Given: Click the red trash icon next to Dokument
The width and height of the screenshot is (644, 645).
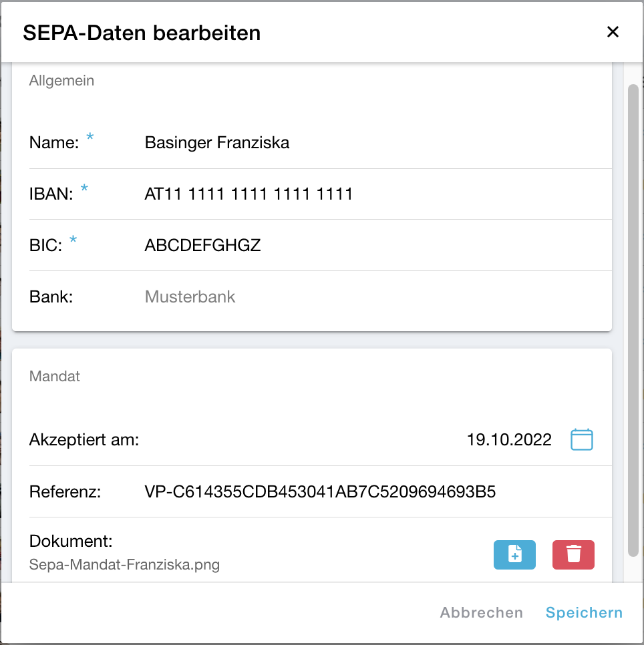Looking at the screenshot, I should pyautogui.click(x=573, y=555).
